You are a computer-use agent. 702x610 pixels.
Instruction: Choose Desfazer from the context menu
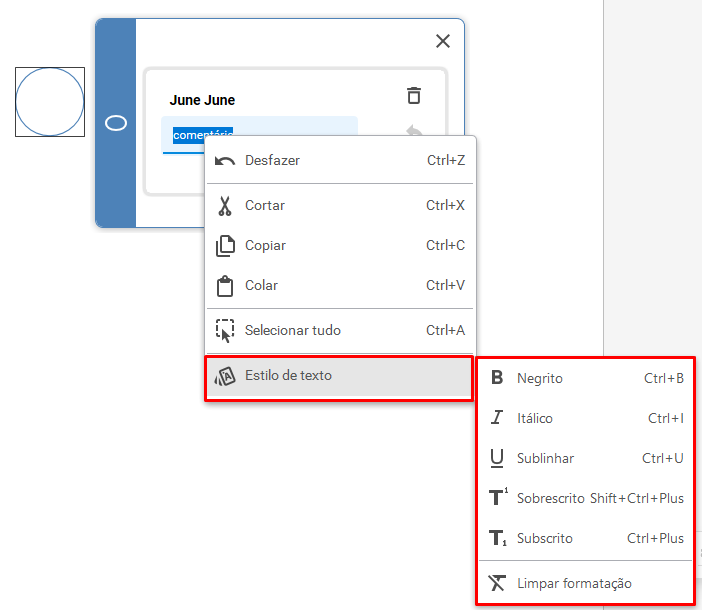click(x=340, y=160)
